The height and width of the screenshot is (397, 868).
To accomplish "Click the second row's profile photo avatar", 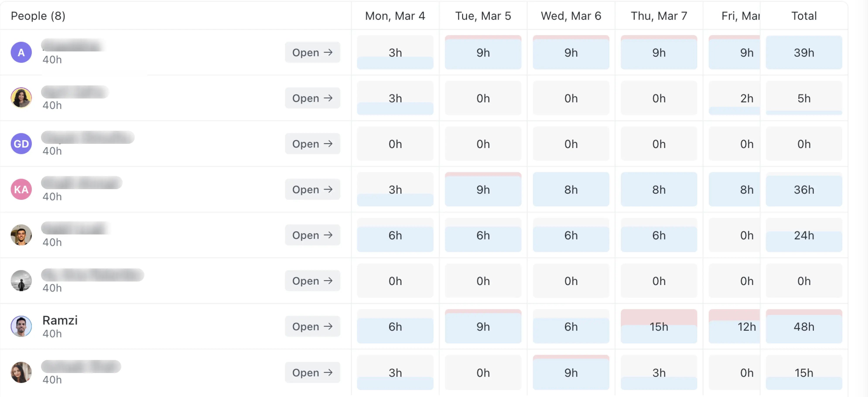I will pyautogui.click(x=21, y=98).
